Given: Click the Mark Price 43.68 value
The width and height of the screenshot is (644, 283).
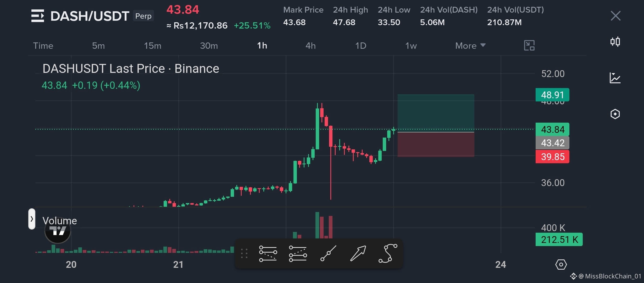Looking at the screenshot, I should pyautogui.click(x=294, y=22).
